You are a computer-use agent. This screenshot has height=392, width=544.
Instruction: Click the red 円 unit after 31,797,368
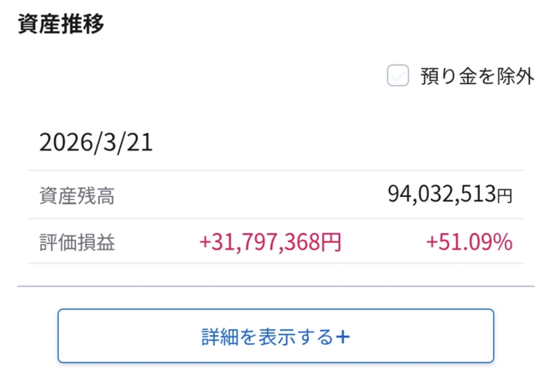331,242
